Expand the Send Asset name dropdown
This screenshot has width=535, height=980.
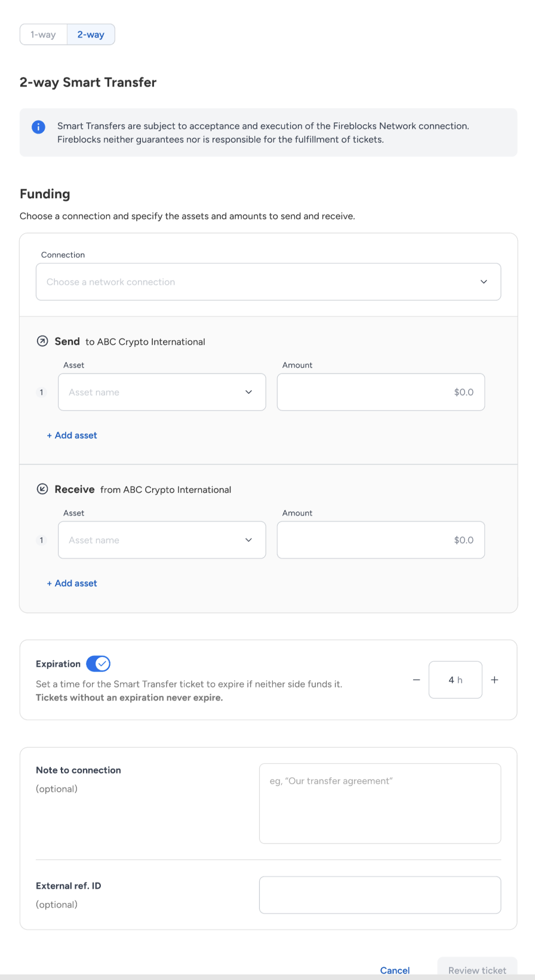click(x=162, y=392)
